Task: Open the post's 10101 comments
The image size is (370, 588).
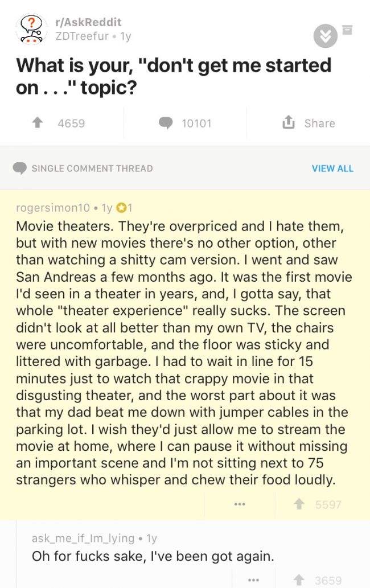Action: point(166,123)
